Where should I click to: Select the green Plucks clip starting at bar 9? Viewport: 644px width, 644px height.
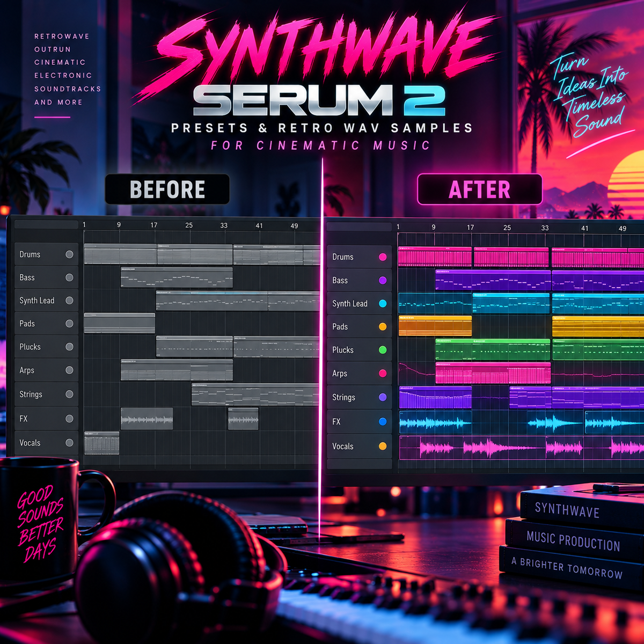(493, 349)
